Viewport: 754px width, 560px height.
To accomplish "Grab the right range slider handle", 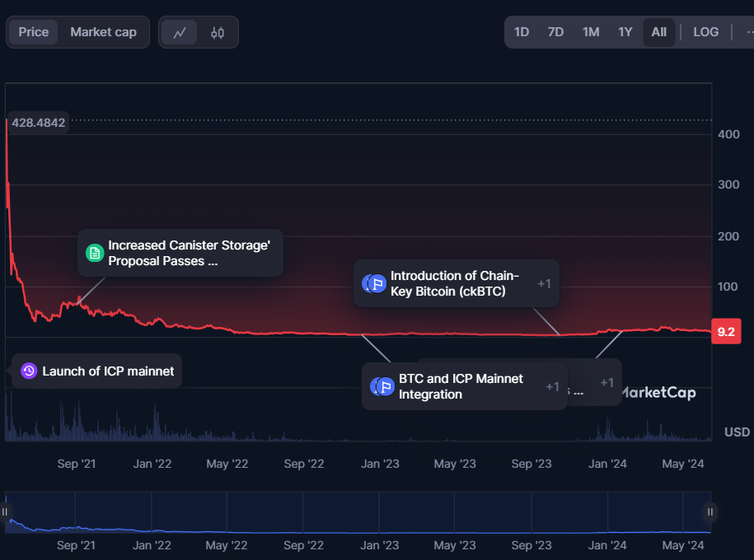I will (710, 512).
